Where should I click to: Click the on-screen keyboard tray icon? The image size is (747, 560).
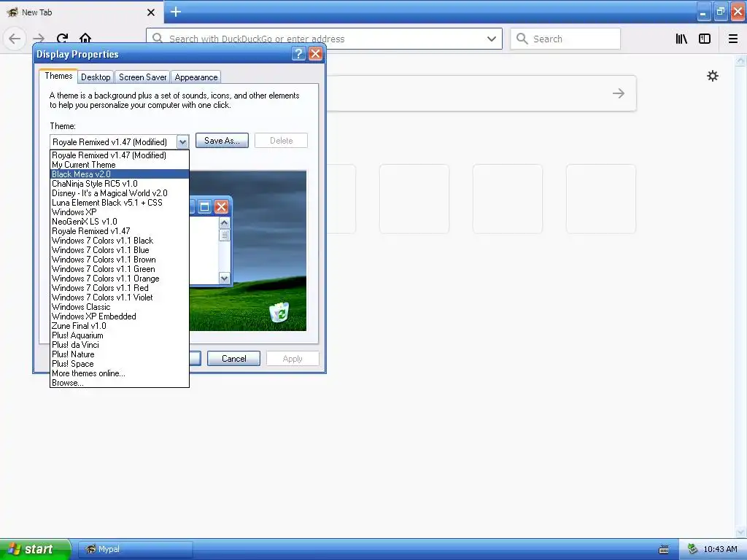coord(664,550)
